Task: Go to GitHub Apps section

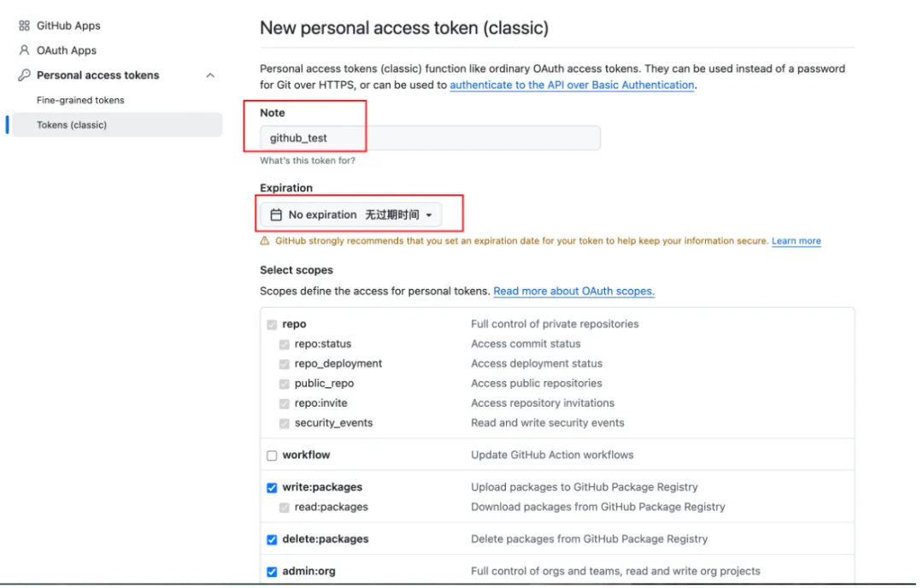Action: click(68, 26)
